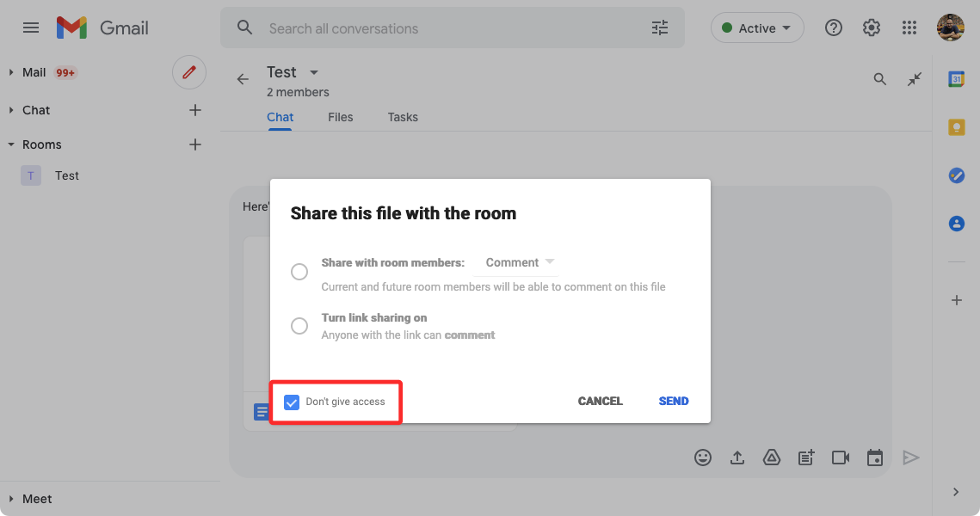This screenshot has height=516, width=980.
Task: Switch to the Tasks tab
Action: pyautogui.click(x=403, y=117)
